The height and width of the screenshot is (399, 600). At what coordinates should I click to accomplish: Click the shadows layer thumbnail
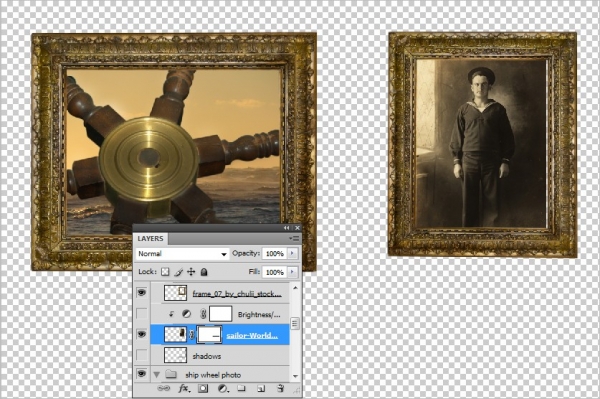point(175,355)
